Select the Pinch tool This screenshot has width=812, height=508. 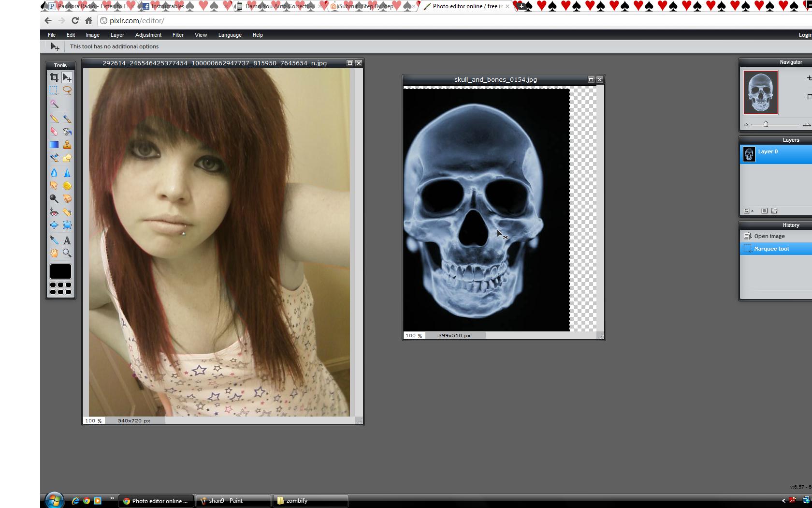coord(67,225)
